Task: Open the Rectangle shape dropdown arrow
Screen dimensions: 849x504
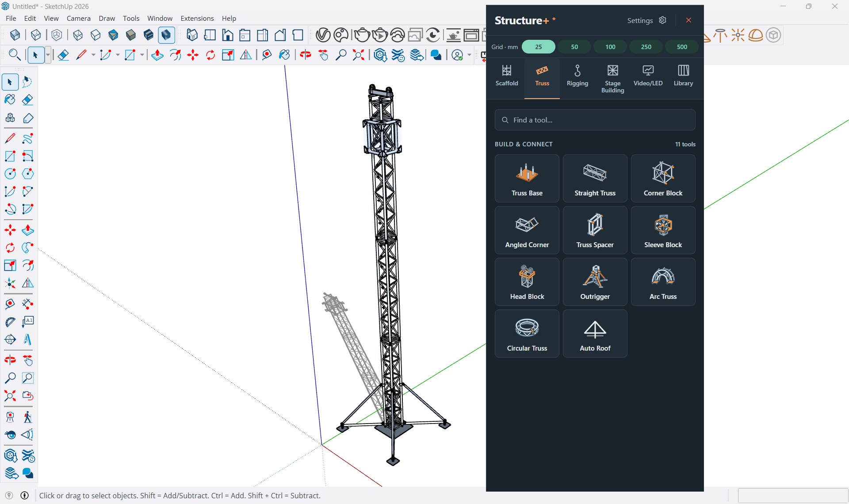Action: (x=141, y=55)
